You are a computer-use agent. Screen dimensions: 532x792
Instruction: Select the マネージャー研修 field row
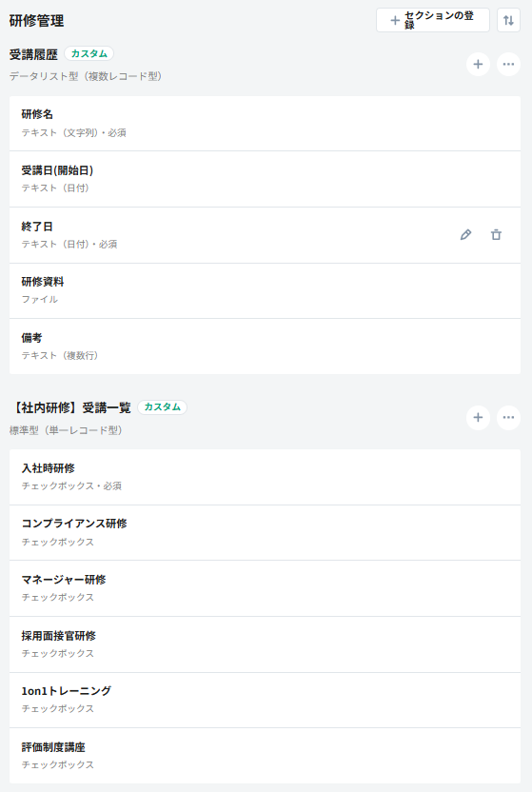[x=265, y=588]
